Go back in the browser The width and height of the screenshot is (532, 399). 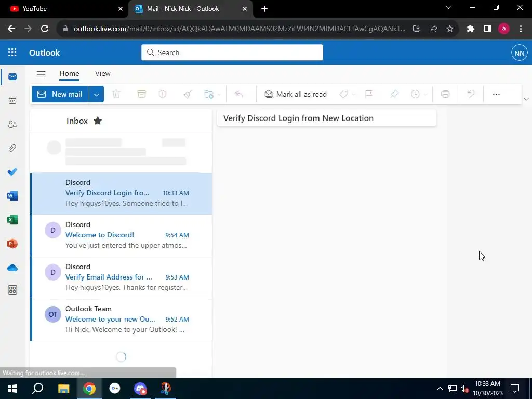coord(11,29)
